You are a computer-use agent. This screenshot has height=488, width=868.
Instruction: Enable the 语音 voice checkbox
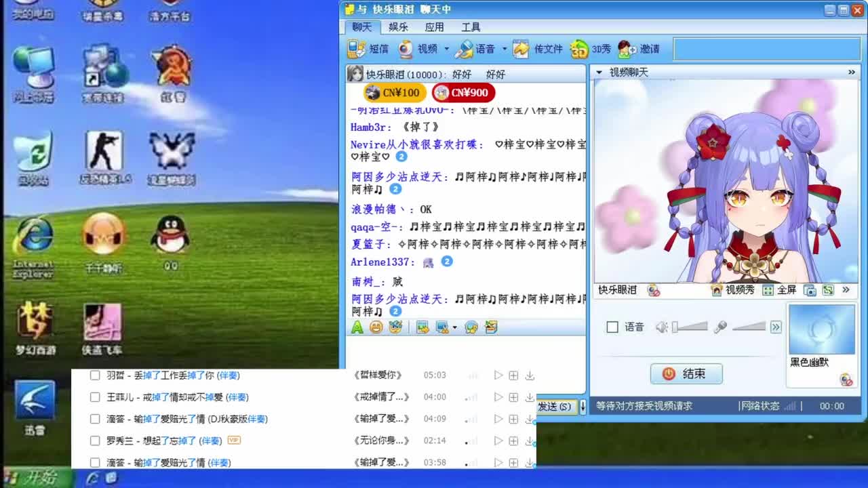(x=612, y=327)
